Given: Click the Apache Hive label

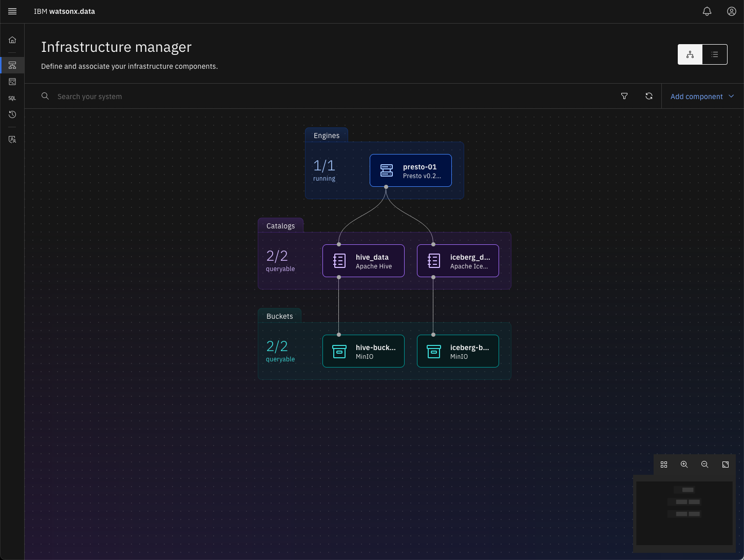Looking at the screenshot, I should click(x=374, y=266).
